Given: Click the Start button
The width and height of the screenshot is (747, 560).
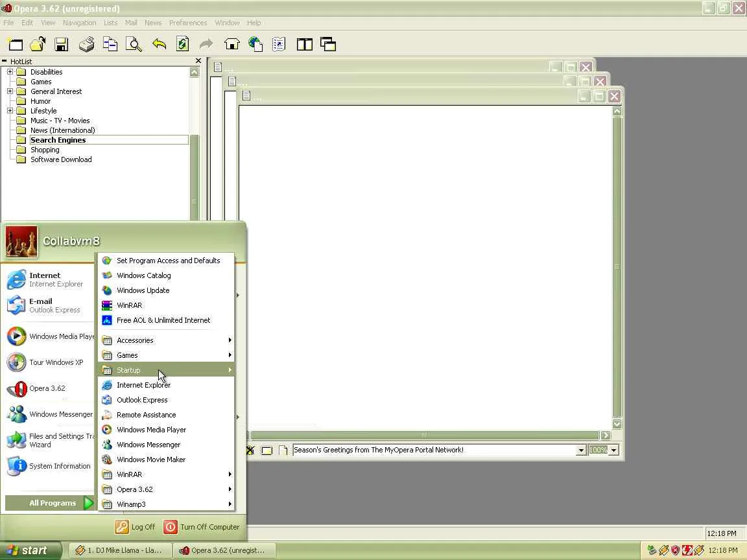Looking at the screenshot, I should pyautogui.click(x=30, y=550).
